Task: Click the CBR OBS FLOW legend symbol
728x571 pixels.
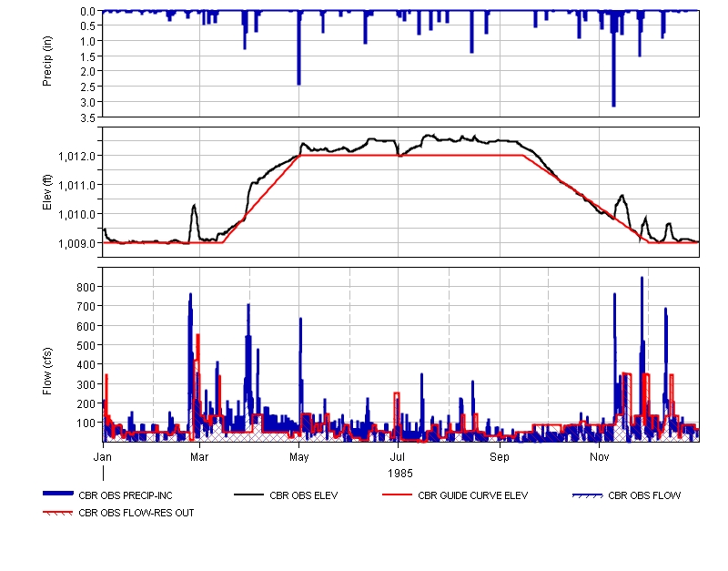Action: (587, 495)
